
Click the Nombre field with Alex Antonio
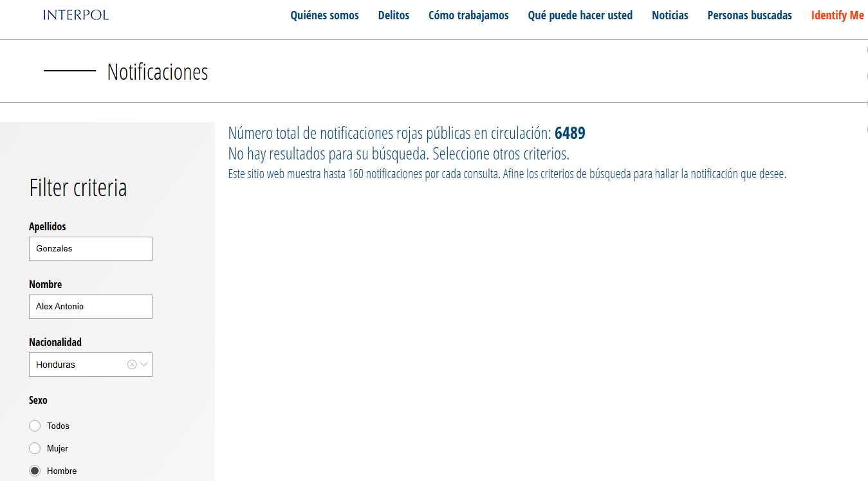pyautogui.click(x=91, y=307)
